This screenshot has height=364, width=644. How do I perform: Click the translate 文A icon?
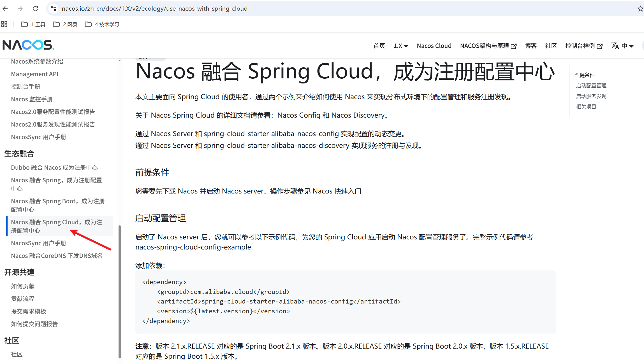pyautogui.click(x=615, y=46)
